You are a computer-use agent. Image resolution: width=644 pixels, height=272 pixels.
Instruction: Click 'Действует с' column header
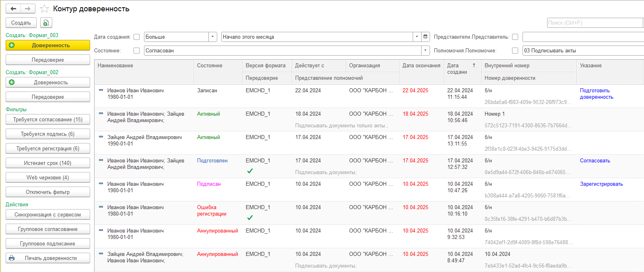(x=319, y=65)
